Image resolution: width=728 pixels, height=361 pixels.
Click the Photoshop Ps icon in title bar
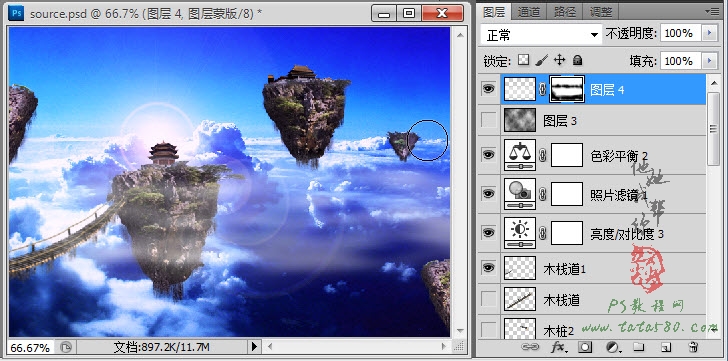click(17, 12)
